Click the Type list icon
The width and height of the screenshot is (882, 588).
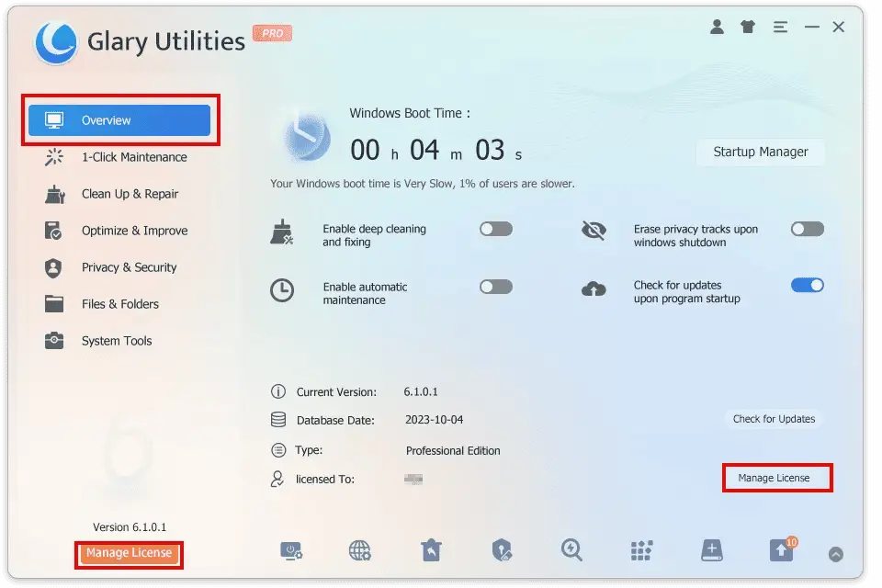[277, 450]
